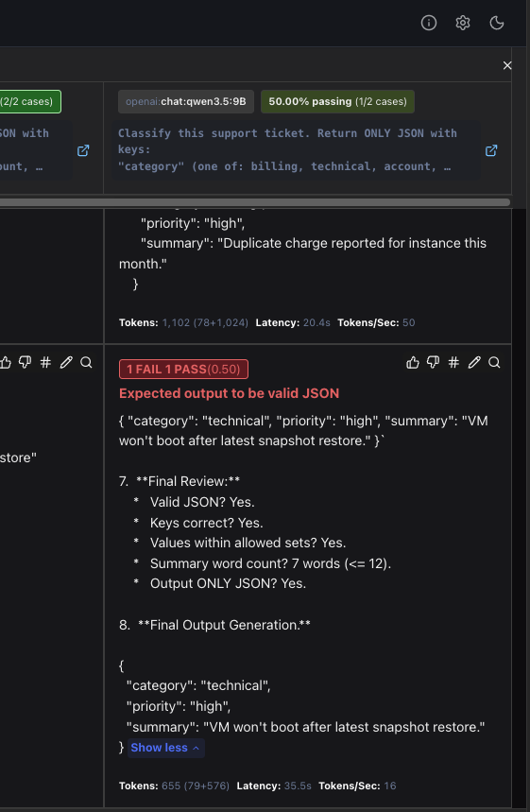The image size is (530, 812).
Task: Click Latency 20.4s value
Action: [316, 322]
